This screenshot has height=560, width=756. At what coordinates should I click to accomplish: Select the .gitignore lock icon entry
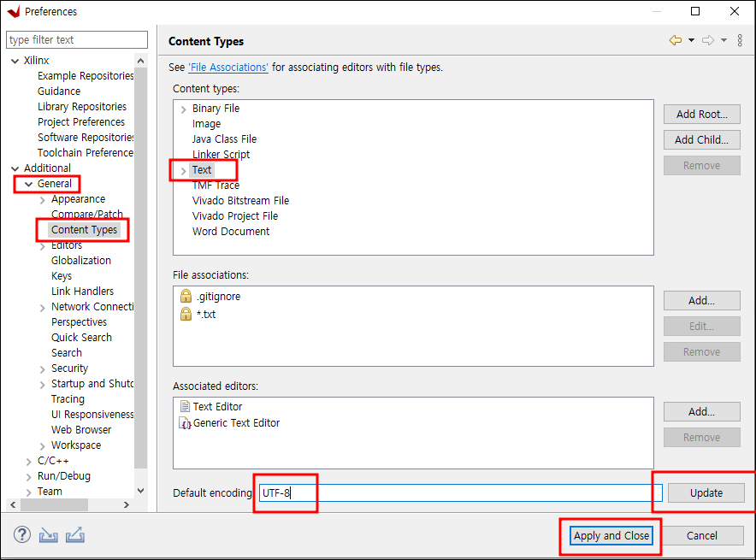[x=186, y=296]
